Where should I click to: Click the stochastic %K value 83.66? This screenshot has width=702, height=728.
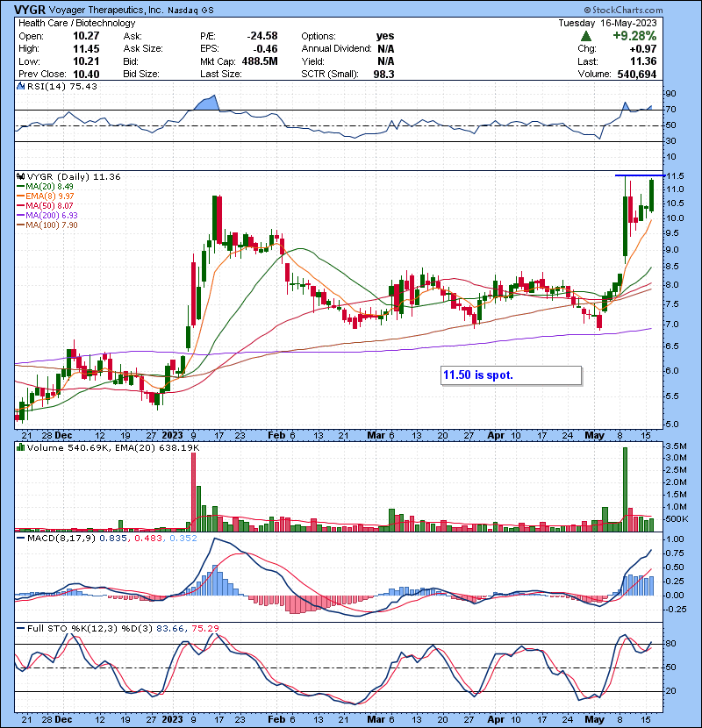170,629
